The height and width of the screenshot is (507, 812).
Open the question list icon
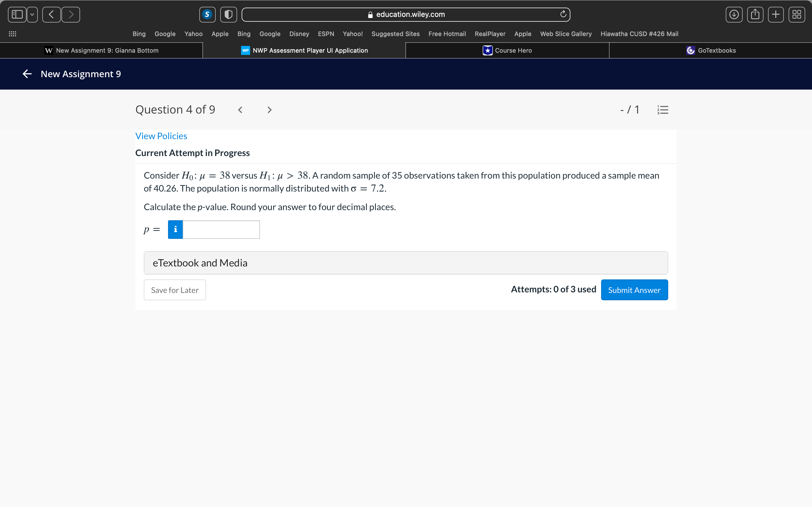[663, 110]
